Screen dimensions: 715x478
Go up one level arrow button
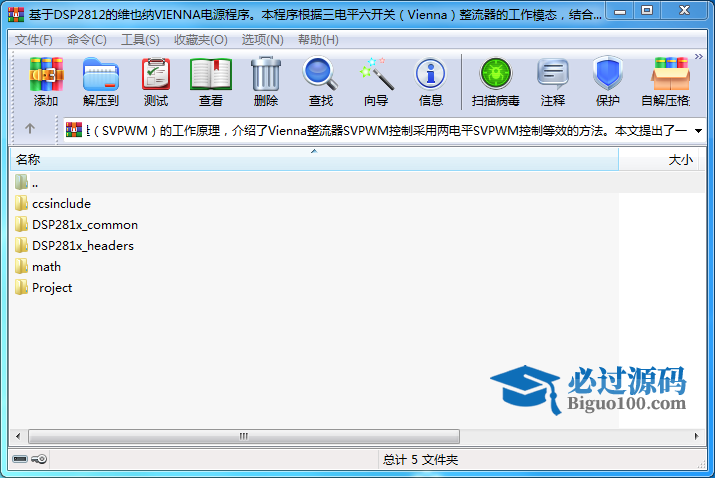[x=30, y=129]
